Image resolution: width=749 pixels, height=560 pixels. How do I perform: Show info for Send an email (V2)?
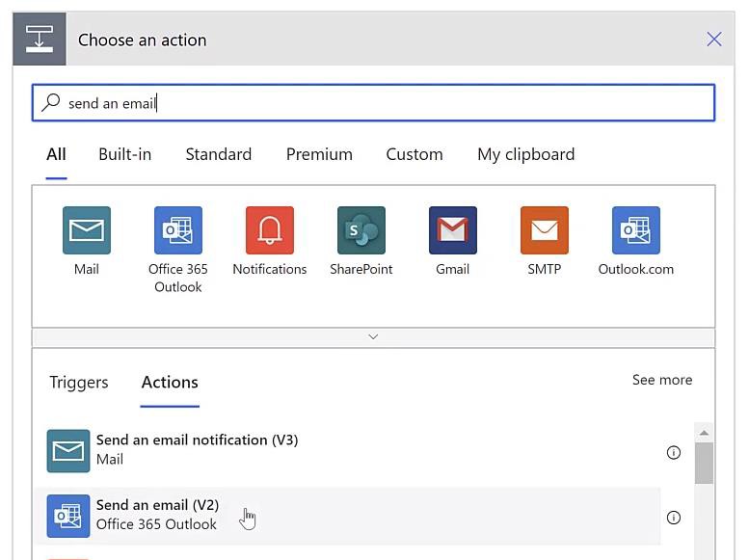pyautogui.click(x=674, y=518)
